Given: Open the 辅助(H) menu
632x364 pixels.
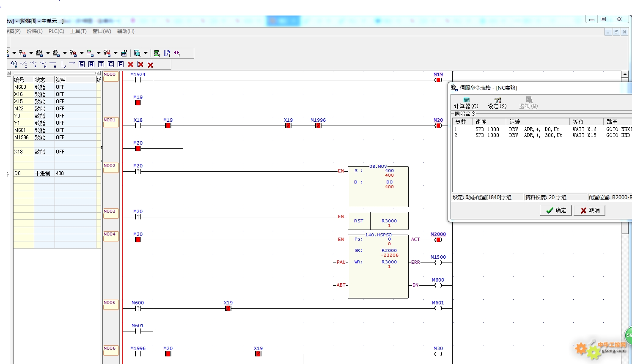Looking at the screenshot, I should 126,31.
